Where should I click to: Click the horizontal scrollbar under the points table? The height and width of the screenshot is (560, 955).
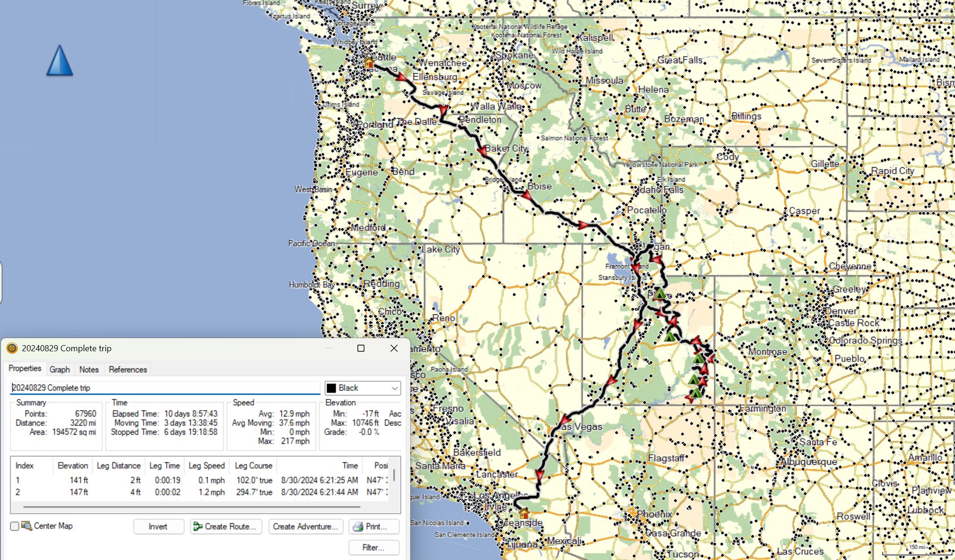click(192, 506)
